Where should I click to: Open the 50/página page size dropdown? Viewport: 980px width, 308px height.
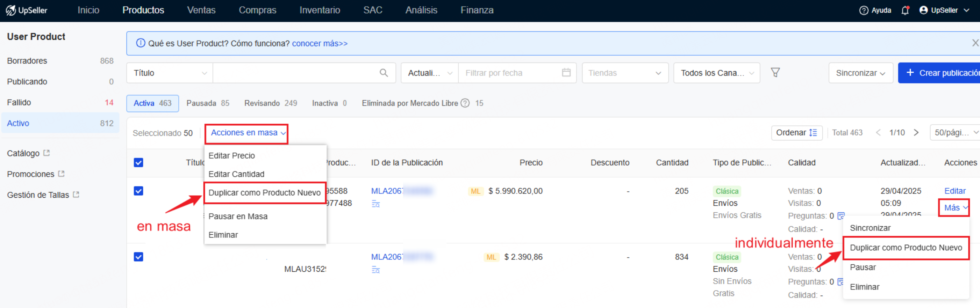[956, 133]
